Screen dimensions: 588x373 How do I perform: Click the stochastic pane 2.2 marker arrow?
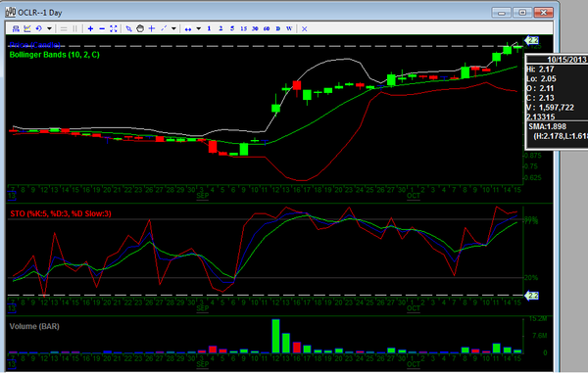pos(532,296)
